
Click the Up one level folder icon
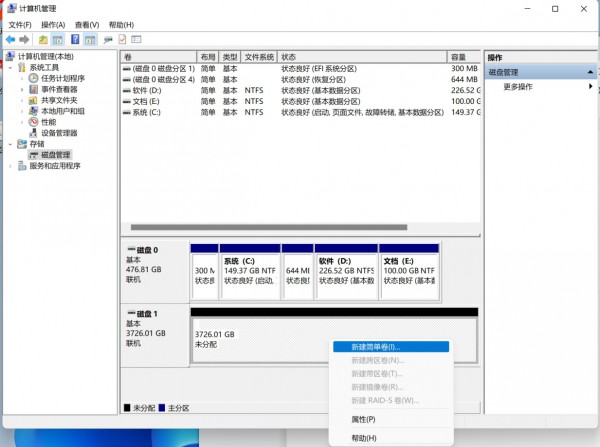point(42,39)
